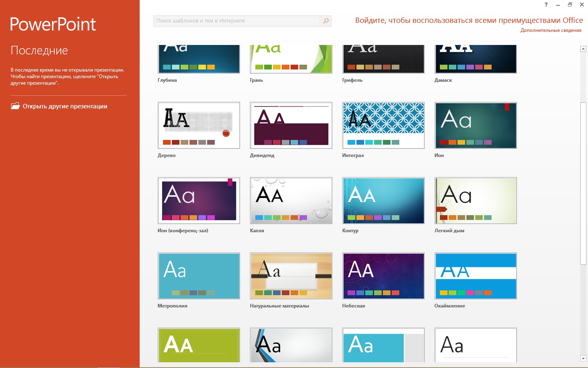The height and width of the screenshot is (368, 588).
Task: Select the Дерево theme thumbnail
Action: 199,125
